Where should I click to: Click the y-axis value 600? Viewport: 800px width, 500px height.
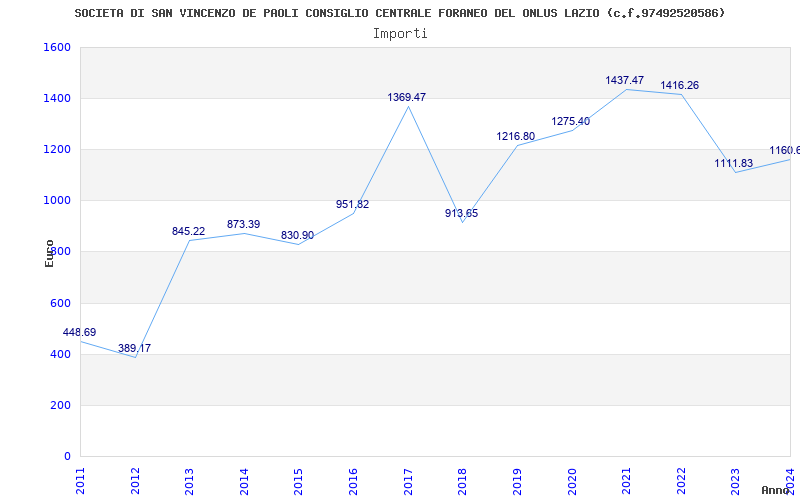click(61, 304)
